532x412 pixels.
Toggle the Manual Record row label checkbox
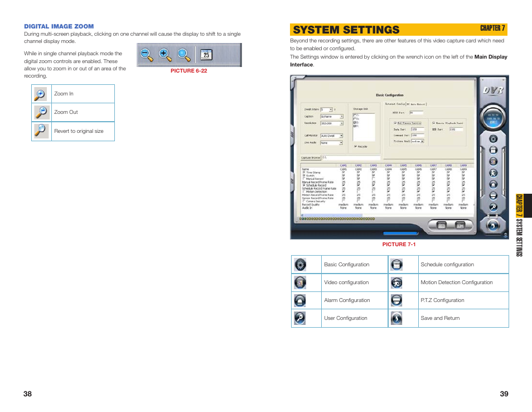(x=304, y=179)
